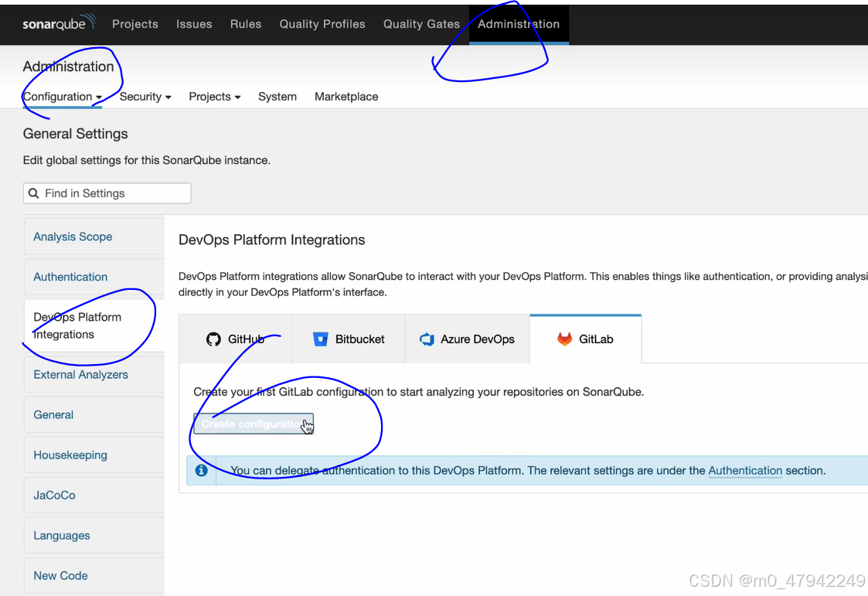This screenshot has width=868, height=596.
Task: Open New Code settings
Action: pos(94,576)
